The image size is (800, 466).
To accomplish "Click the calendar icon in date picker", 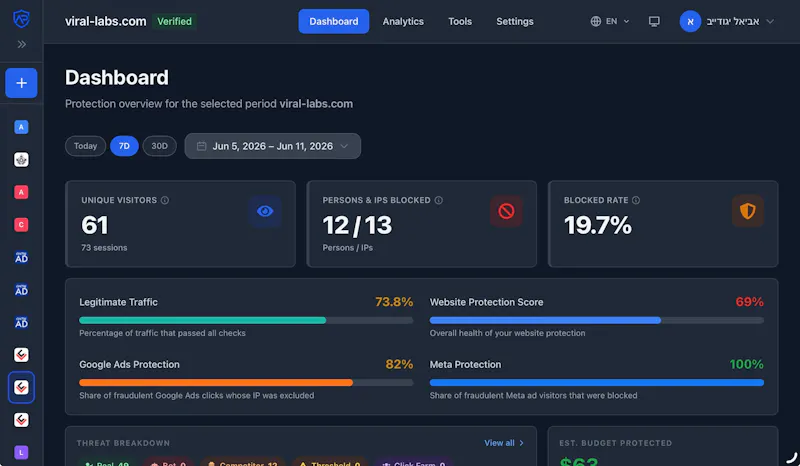I will click(202, 146).
